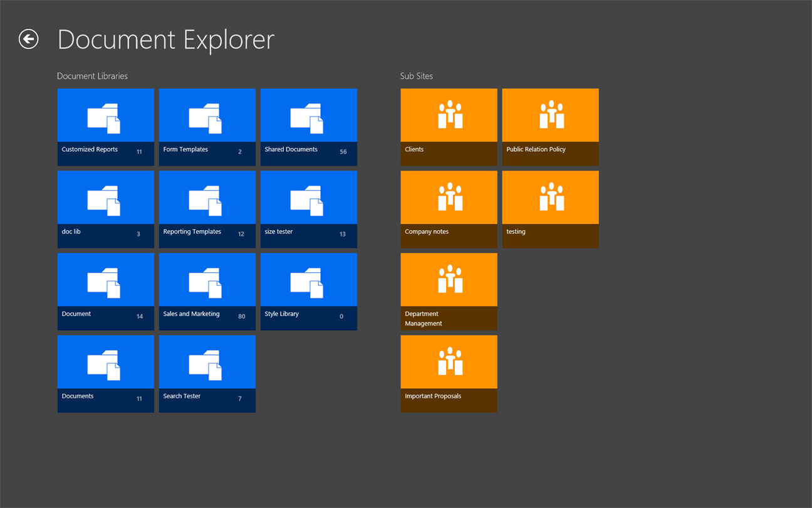Open the Customized Reports library folder icon
This screenshot has width=812, height=508.
tap(104, 118)
